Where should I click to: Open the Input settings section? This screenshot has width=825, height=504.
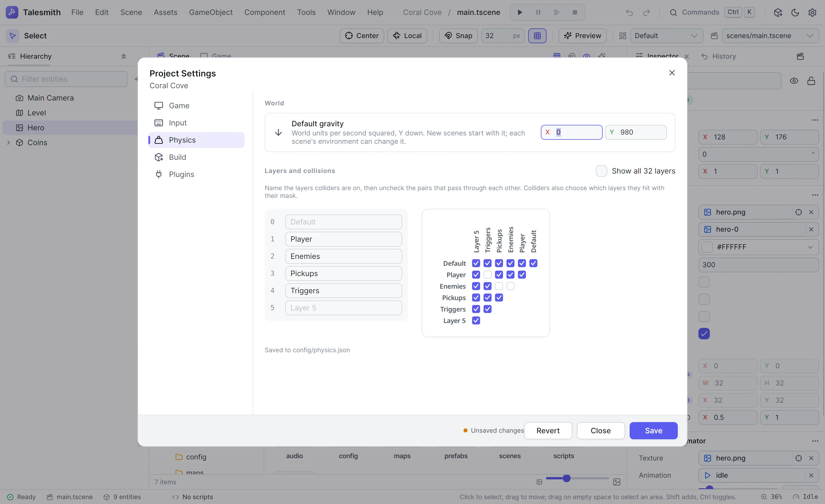[x=197, y=123]
